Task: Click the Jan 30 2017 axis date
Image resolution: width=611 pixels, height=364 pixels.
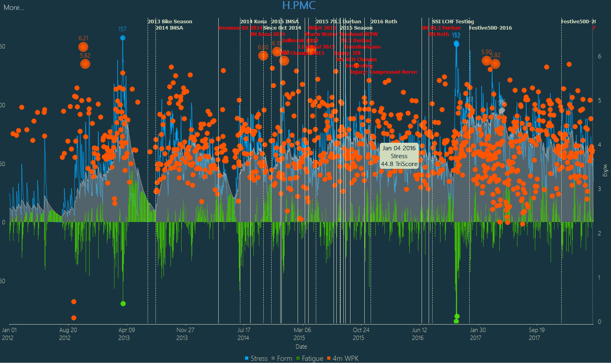Action: click(478, 334)
